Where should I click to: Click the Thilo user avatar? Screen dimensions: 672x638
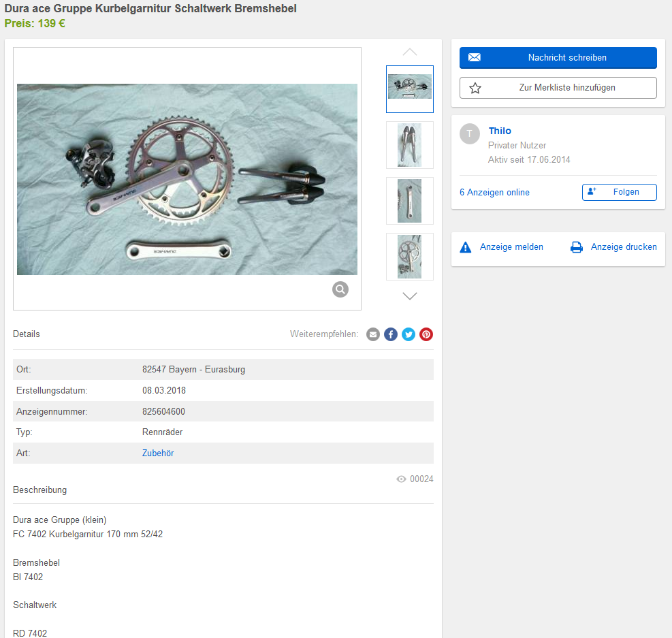(x=470, y=134)
